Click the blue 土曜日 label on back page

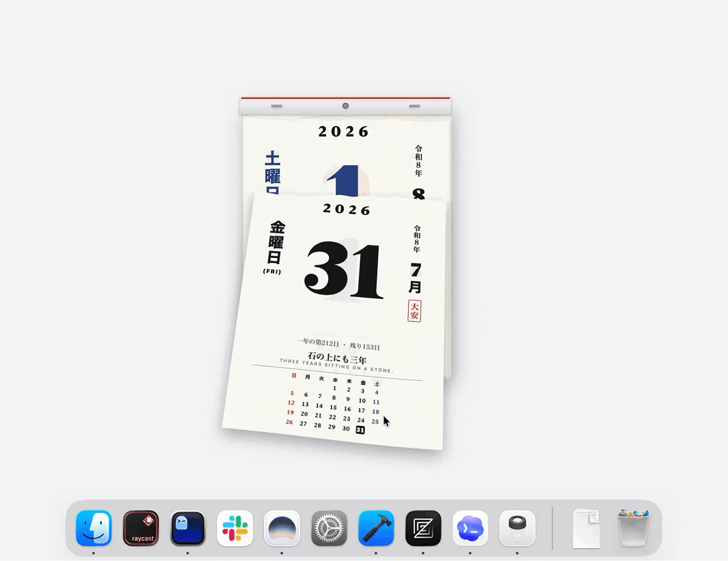point(272,172)
